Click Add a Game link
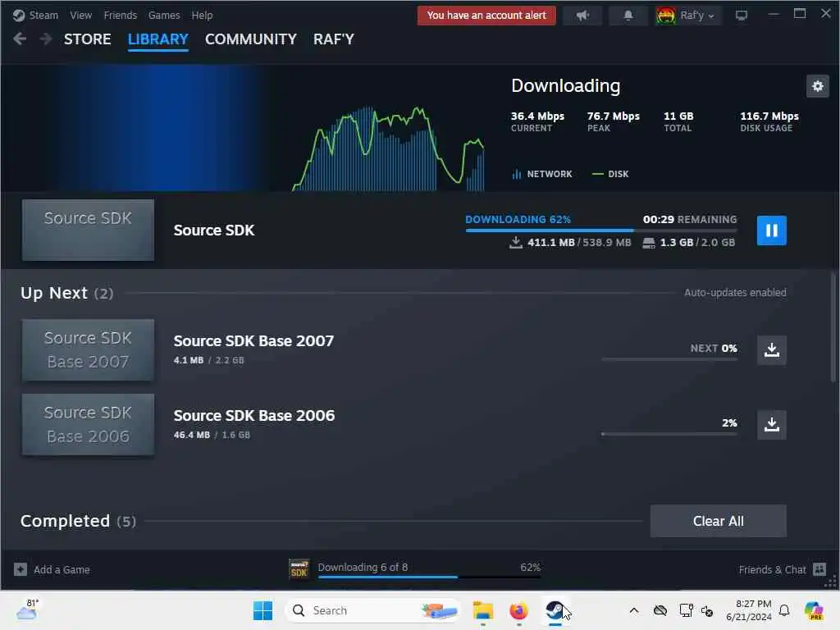Image resolution: width=840 pixels, height=630 pixels. 62,569
